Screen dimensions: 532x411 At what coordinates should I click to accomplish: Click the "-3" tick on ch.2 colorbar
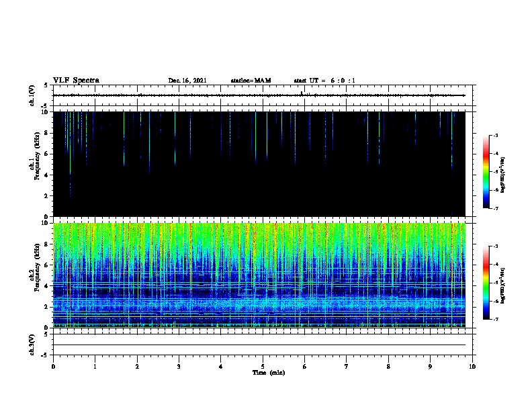496,246
